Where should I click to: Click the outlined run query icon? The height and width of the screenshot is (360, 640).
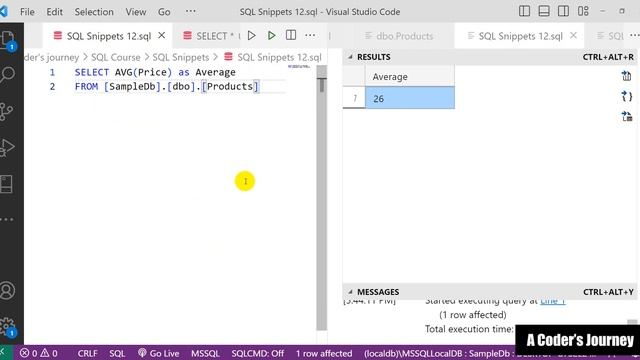click(x=251, y=36)
